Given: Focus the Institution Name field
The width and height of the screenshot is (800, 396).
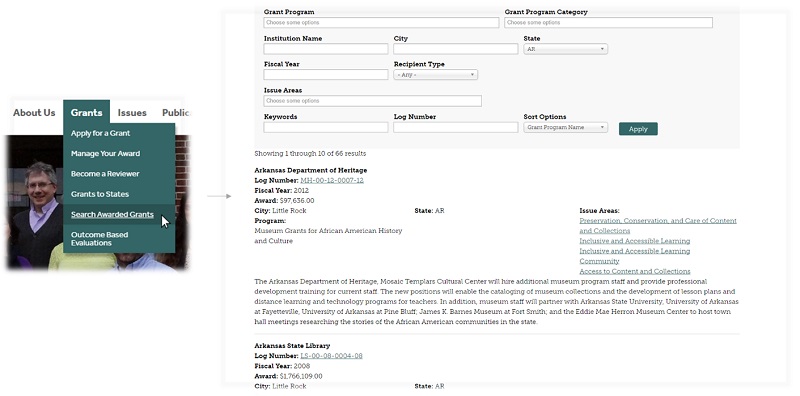Looking at the screenshot, I should 326,49.
